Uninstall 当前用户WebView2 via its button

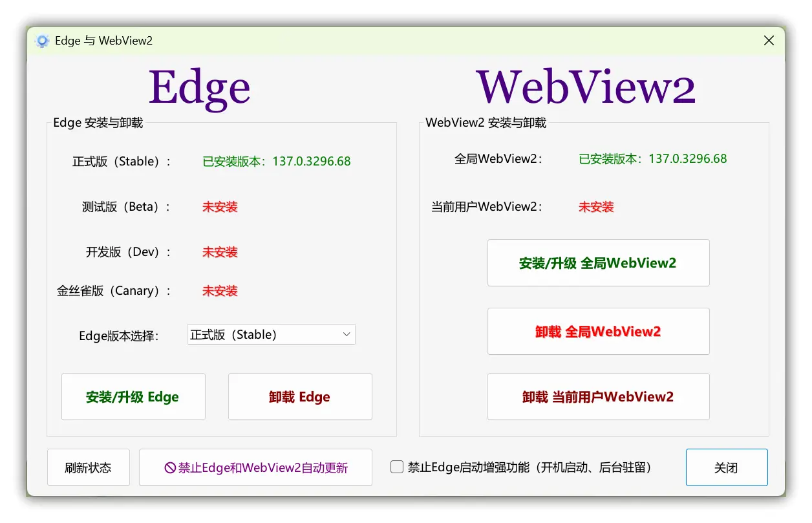598,397
